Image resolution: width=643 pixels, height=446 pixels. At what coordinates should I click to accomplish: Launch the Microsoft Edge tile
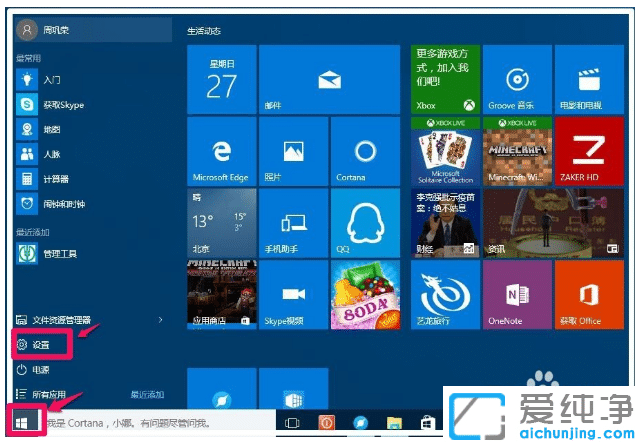coord(222,151)
